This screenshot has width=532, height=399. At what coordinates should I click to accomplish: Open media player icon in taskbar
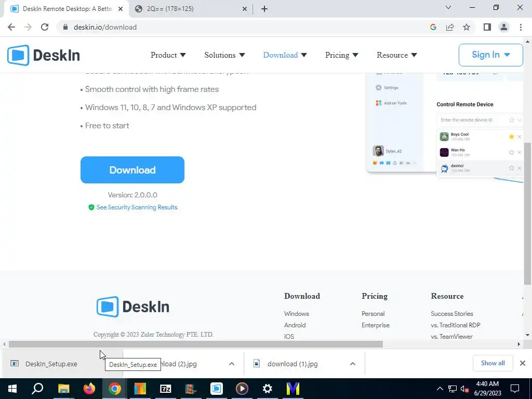[242, 389]
